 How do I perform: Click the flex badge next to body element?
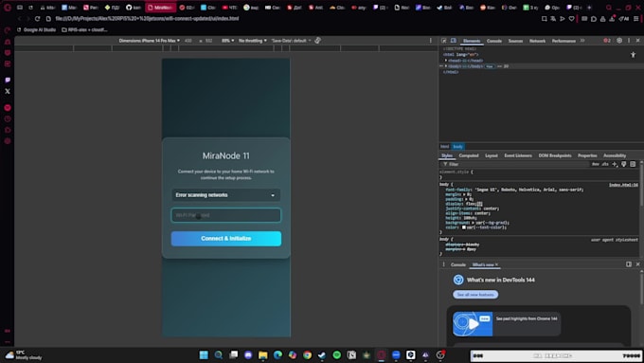490,66
